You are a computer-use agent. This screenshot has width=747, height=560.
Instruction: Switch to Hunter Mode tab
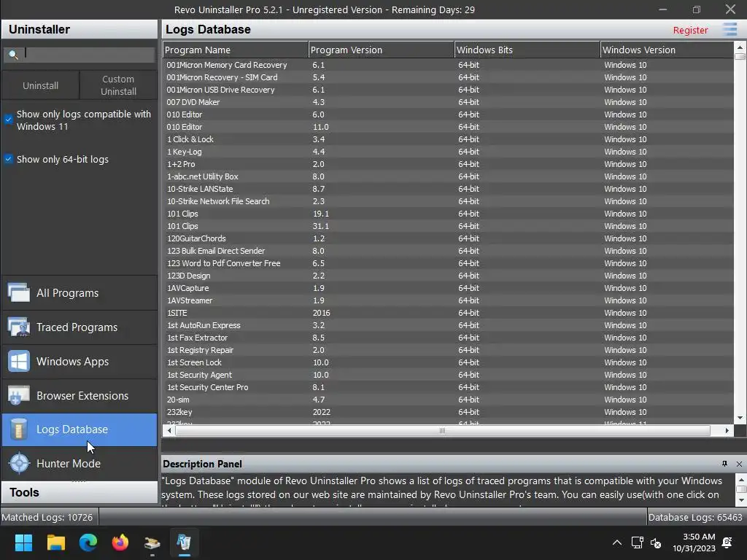(x=79, y=463)
